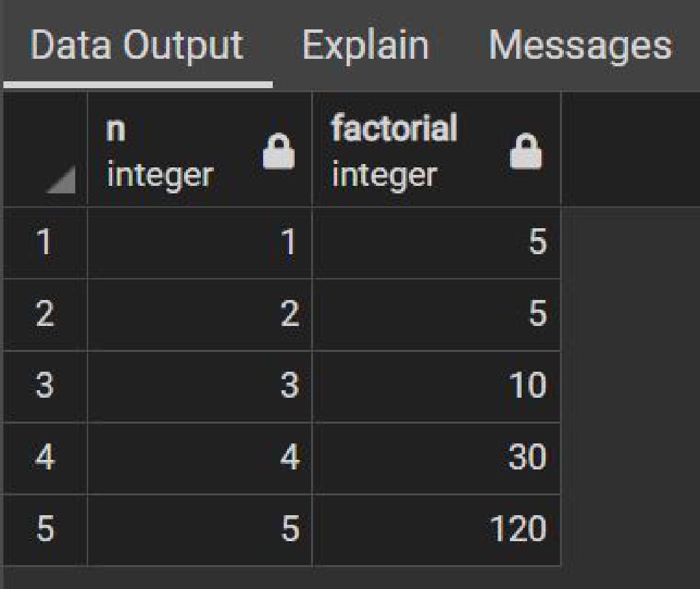
Task: Select the factorial integer column header
Action: click(x=436, y=150)
